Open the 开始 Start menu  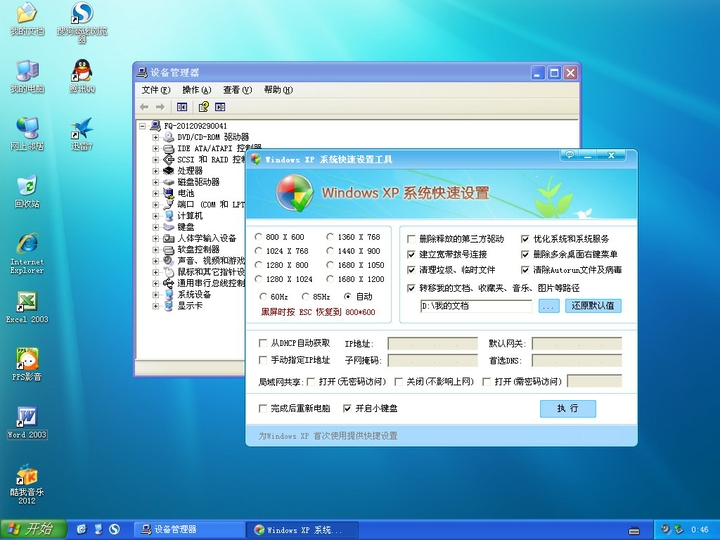34,529
